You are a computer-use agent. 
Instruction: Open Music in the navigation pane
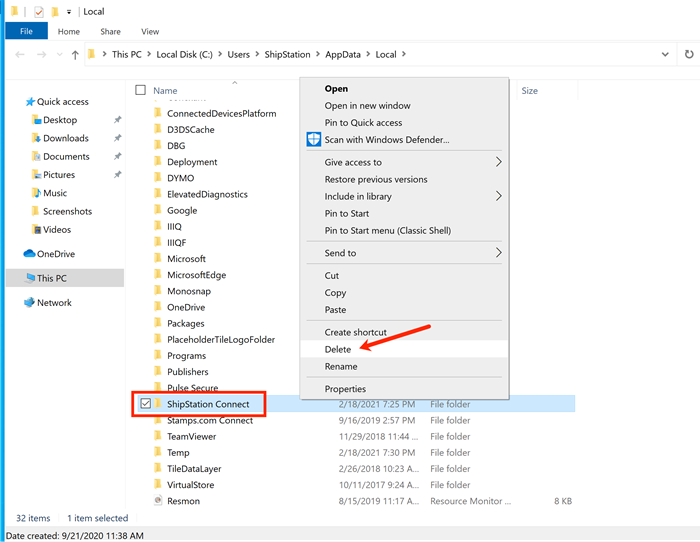(55, 193)
